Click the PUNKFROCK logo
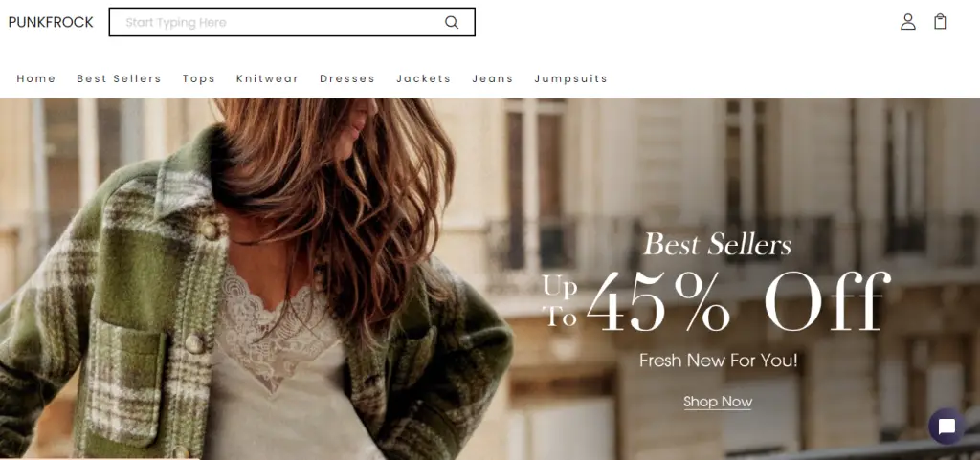The width and height of the screenshot is (980, 460). point(51,22)
